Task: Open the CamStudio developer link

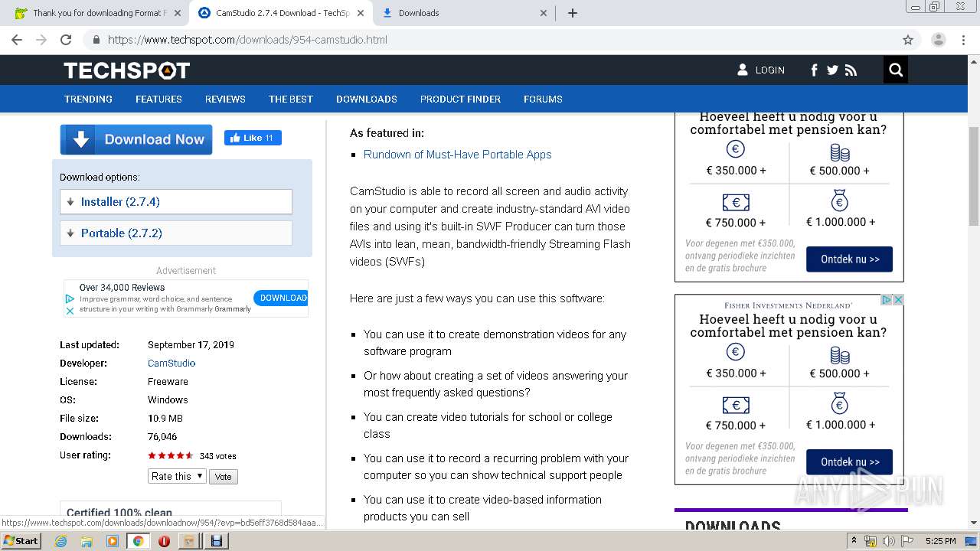Action: [x=171, y=363]
